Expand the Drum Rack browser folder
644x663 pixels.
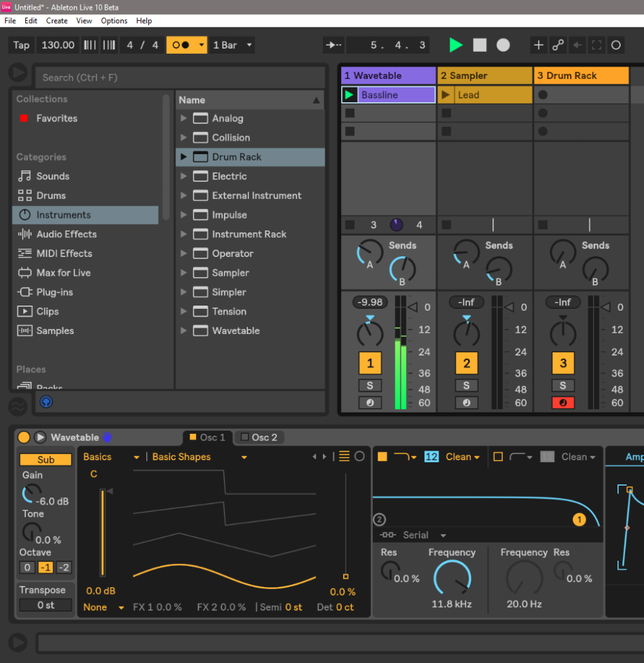(x=184, y=157)
